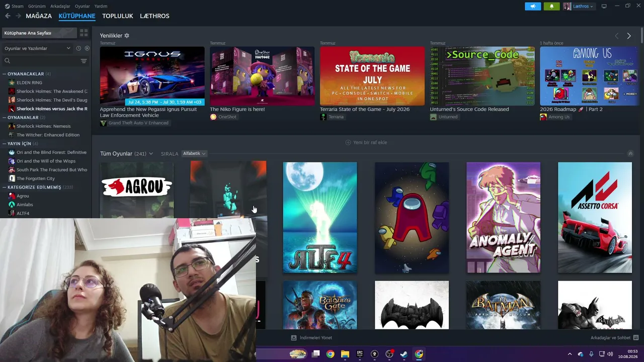The image size is (644, 362).
Task: Open Among Us game tag under roadmap news
Action: (x=555, y=117)
